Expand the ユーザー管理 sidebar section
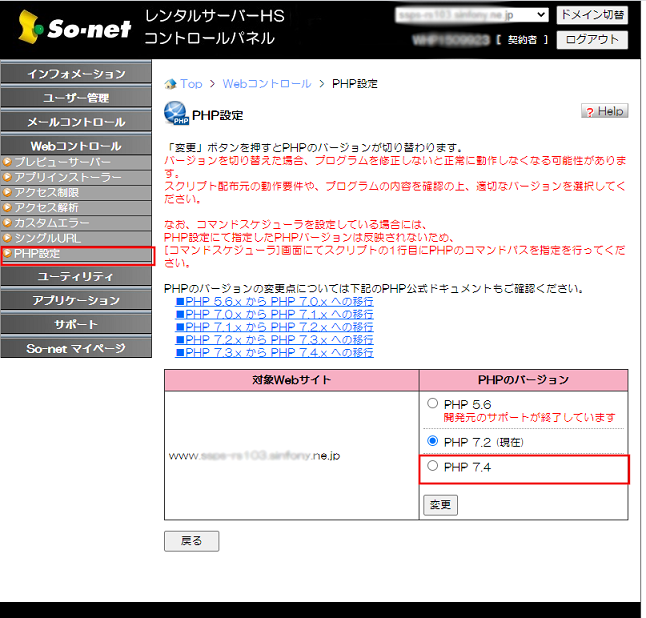The image size is (646, 618). pyautogui.click(x=76, y=98)
